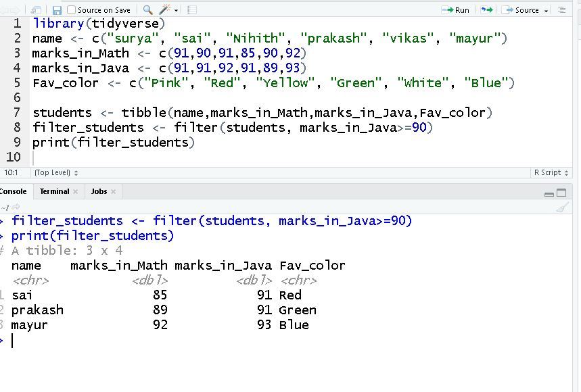
Task: Maximize the Console pane
Action: coord(562,193)
